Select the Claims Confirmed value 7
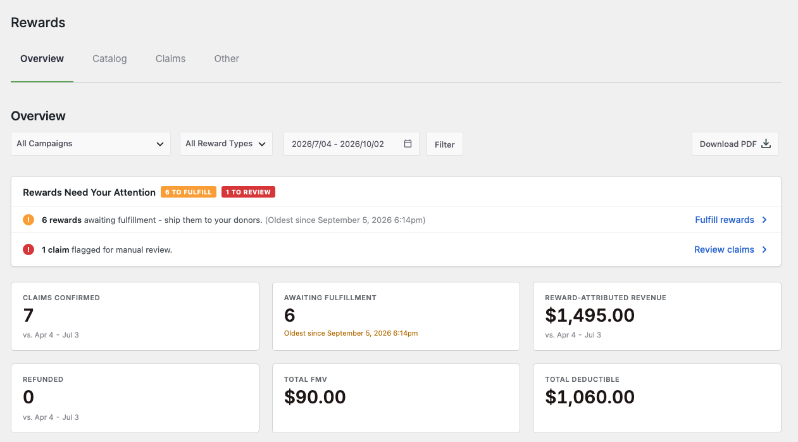798x442 pixels. [28, 316]
